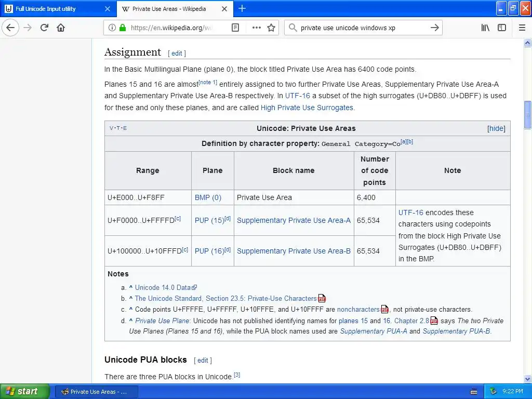Click the page scroll-up arrow
The width and height of the screenshot is (532, 399).
(x=528, y=43)
